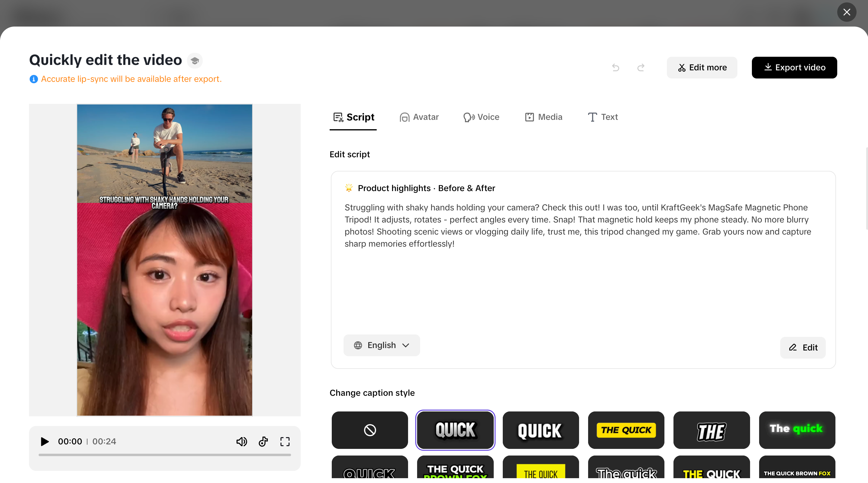The width and height of the screenshot is (868, 483).
Task: Click the 'Change caption style' heading
Action: click(372, 393)
